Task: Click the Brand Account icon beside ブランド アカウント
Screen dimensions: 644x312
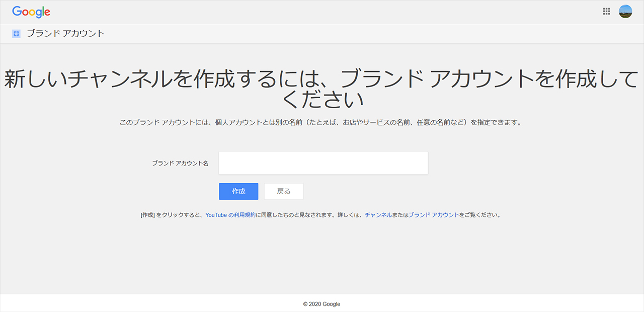Action: (x=16, y=34)
